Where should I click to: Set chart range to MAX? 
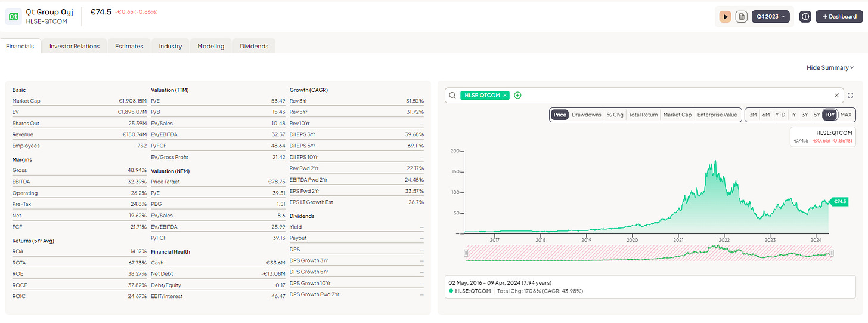coord(845,115)
